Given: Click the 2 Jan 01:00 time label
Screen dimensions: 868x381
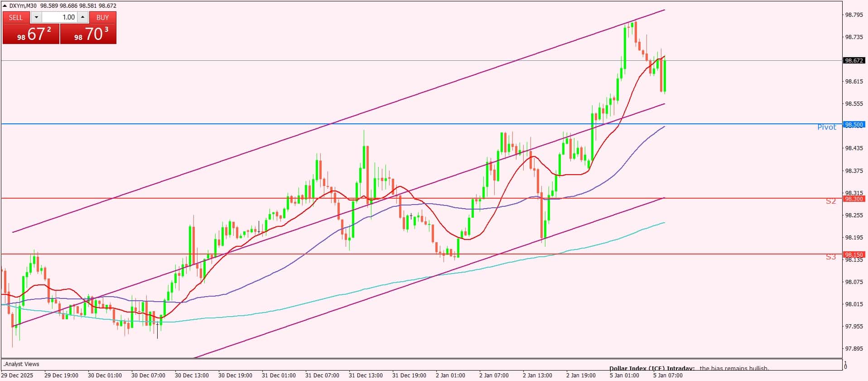Looking at the screenshot, I should coord(451,376).
